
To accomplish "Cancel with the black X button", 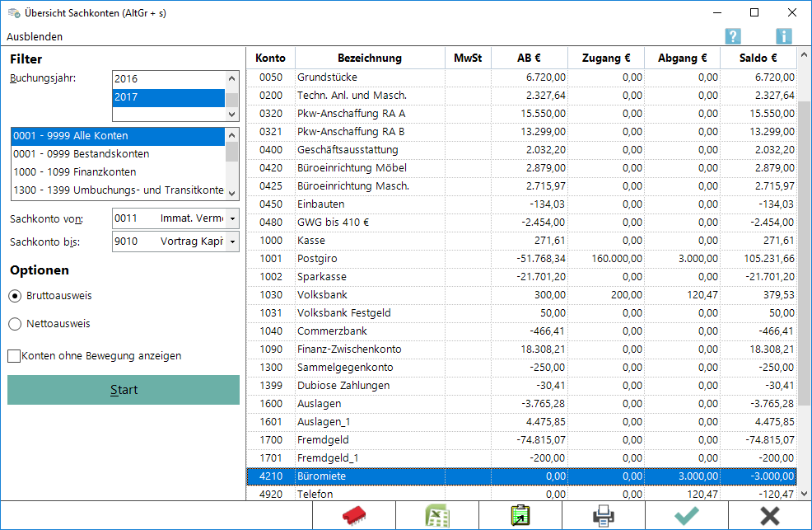I will click(769, 515).
